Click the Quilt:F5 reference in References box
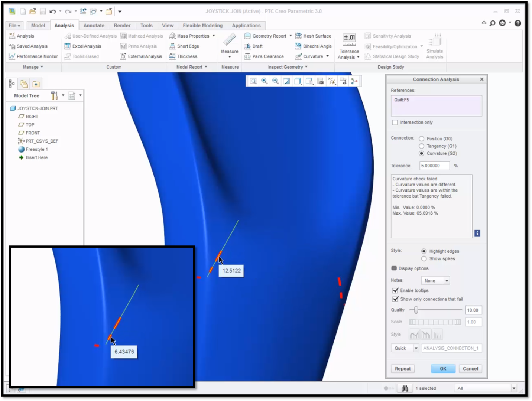This screenshot has height=401, width=532. click(x=402, y=100)
